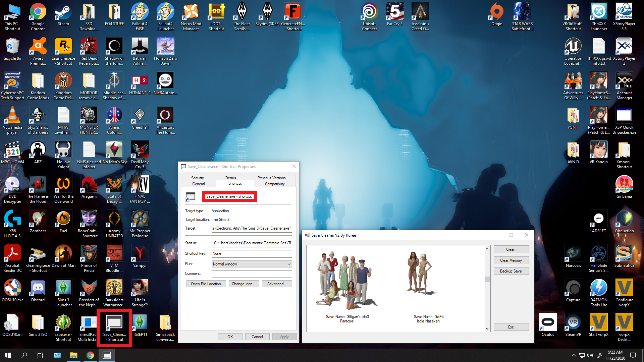644x362 pixels.
Task: Open the Run window mode dropdown
Action: 252,264
